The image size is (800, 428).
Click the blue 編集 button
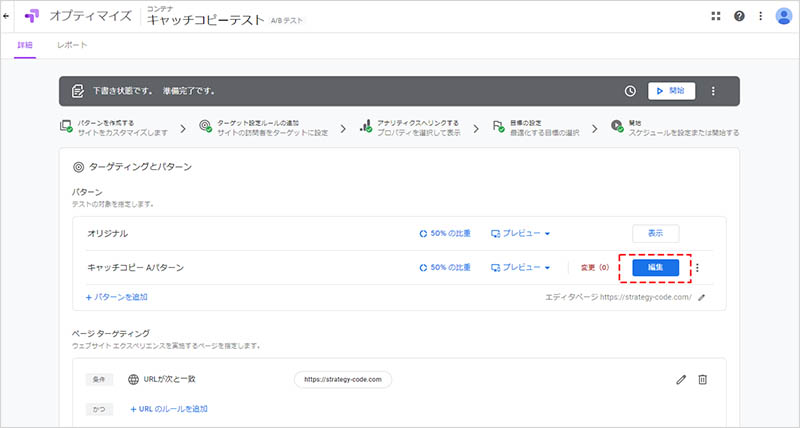tap(655, 267)
